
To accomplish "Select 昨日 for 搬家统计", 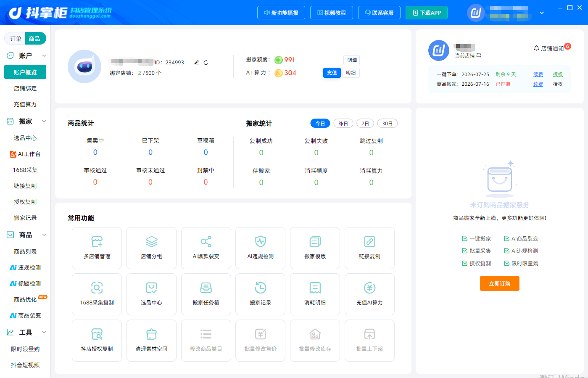I will click(x=343, y=124).
